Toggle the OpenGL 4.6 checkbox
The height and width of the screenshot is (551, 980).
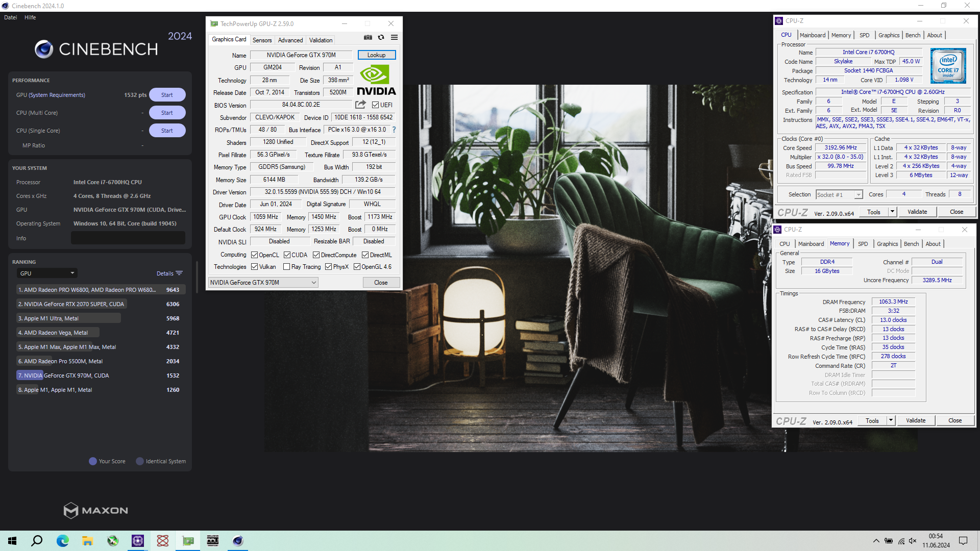(x=357, y=267)
